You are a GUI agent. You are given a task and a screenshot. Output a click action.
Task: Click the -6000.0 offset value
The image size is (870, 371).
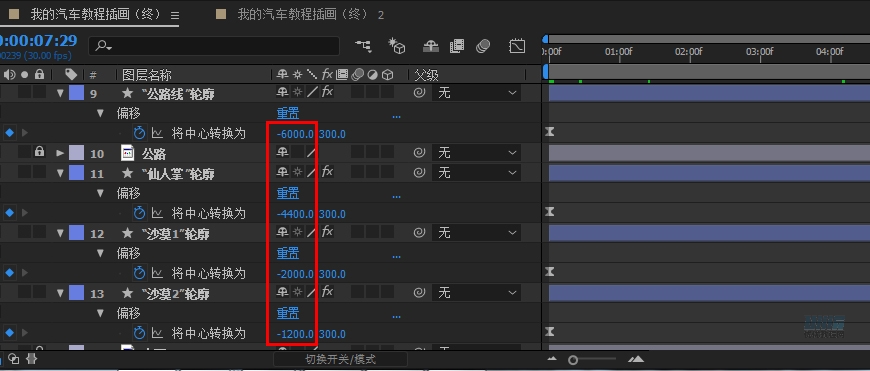[x=295, y=134]
